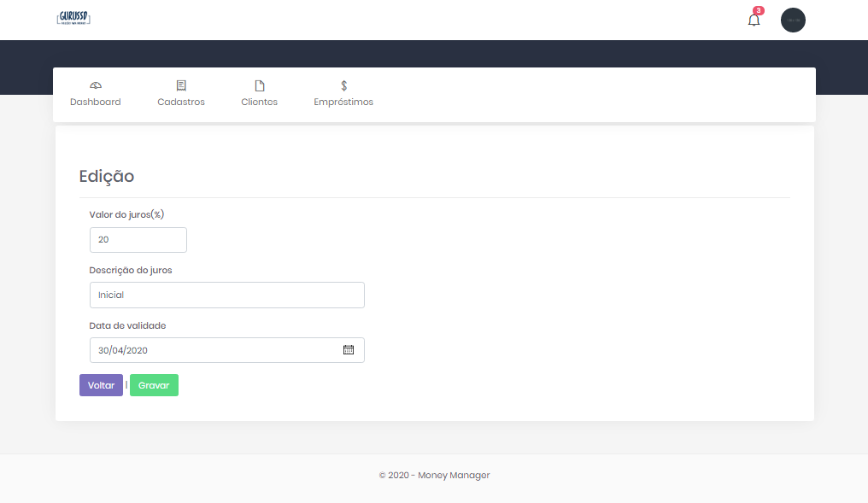Go to the Dashboard menu label
The width and height of the screenshot is (868, 503).
tap(96, 102)
